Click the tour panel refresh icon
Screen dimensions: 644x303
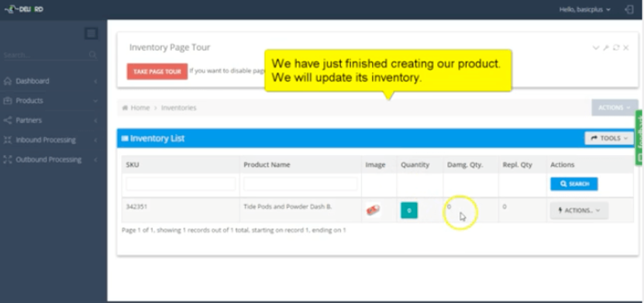(x=616, y=47)
